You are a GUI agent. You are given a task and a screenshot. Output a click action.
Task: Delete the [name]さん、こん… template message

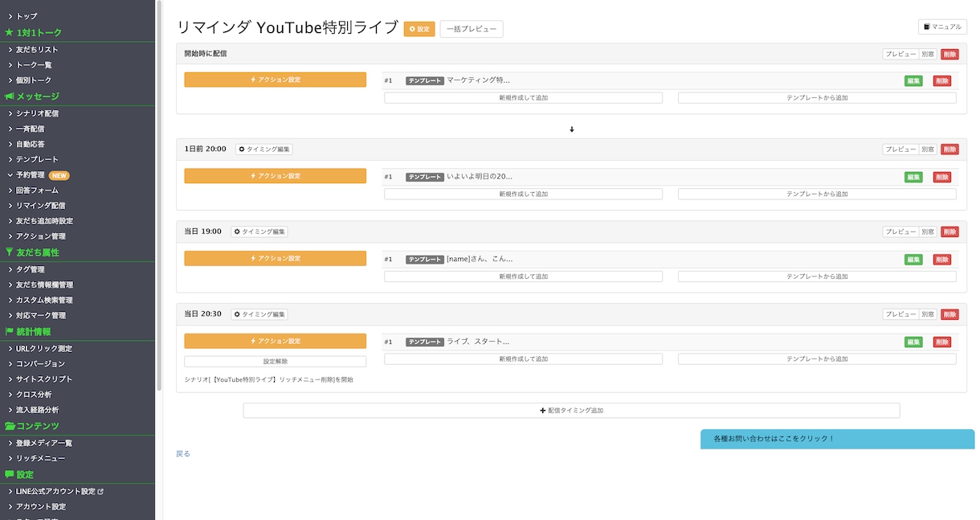[x=941, y=260]
